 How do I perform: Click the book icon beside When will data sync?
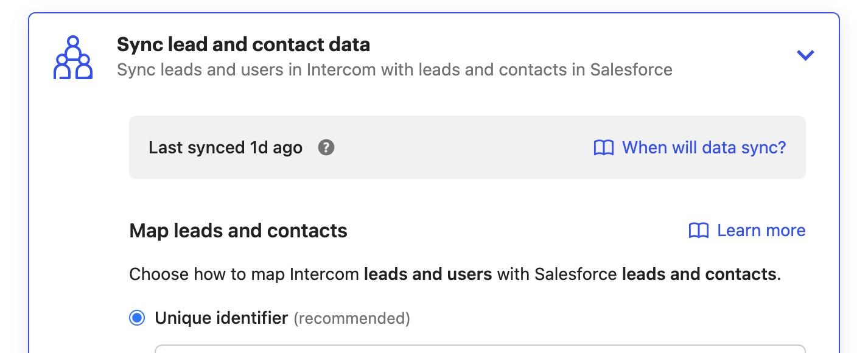(x=603, y=147)
